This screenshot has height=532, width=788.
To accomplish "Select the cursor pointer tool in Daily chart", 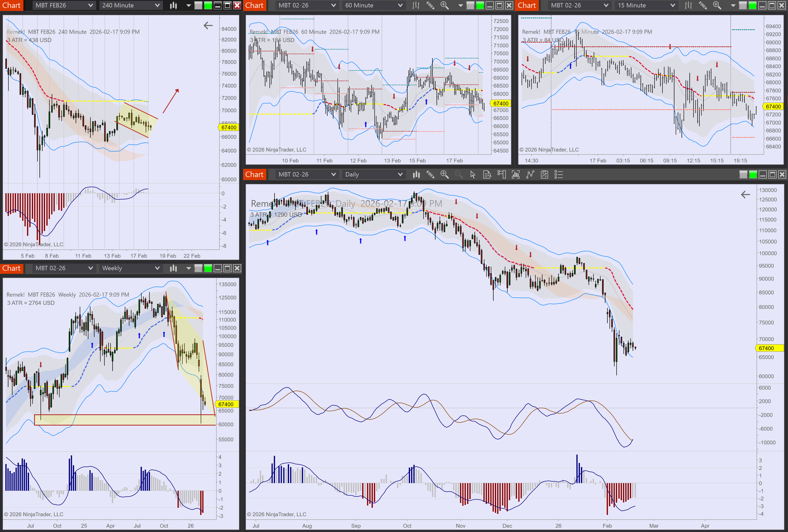I will pos(473,175).
